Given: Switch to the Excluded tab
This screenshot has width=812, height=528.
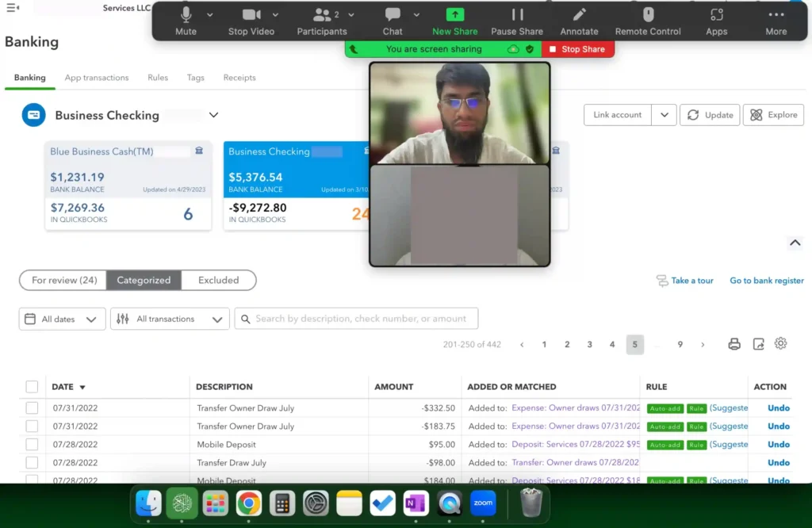Looking at the screenshot, I should tap(219, 280).
